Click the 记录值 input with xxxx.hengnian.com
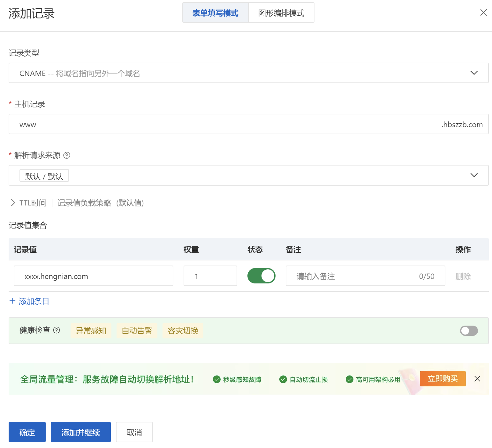The width and height of the screenshot is (492, 448). 93,276
